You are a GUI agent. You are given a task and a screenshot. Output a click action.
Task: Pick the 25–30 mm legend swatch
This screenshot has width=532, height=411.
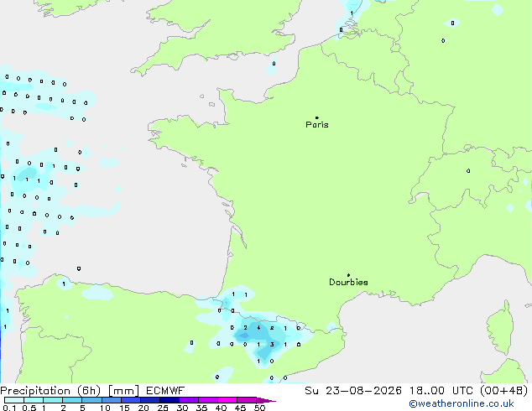(x=170, y=400)
